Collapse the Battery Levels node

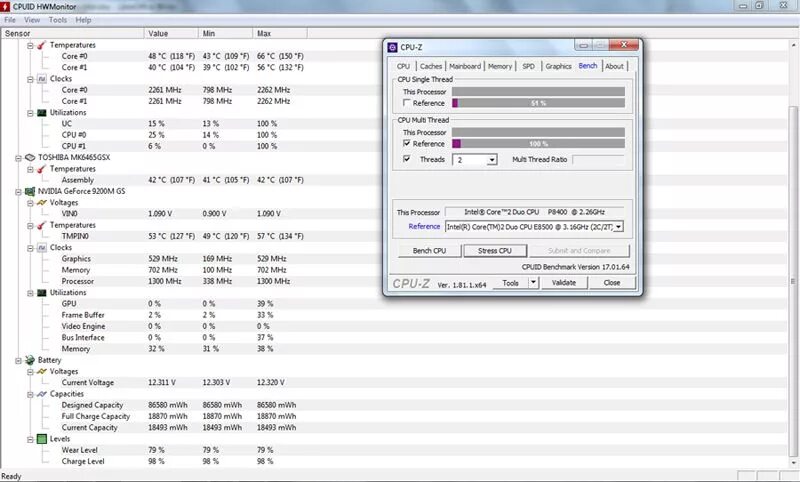[30, 439]
